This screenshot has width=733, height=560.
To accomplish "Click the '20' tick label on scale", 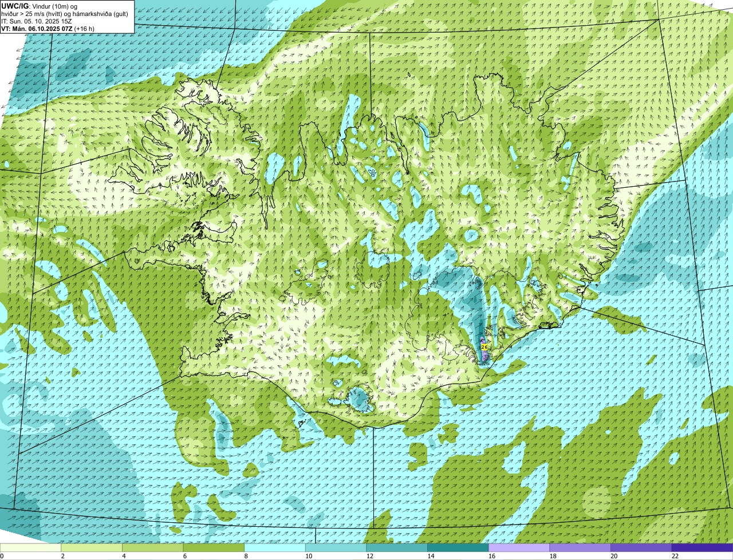I will [614, 555].
